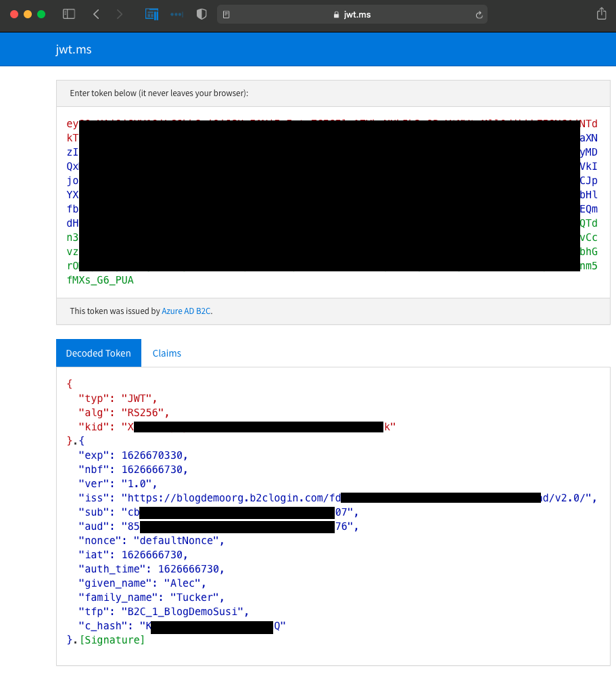The height and width of the screenshot is (676, 616).
Task: Click the "family_name": "Tucker" line
Action: (x=151, y=598)
